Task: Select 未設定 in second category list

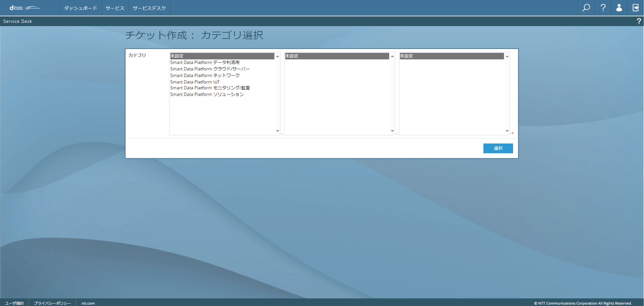Action: tap(337, 56)
